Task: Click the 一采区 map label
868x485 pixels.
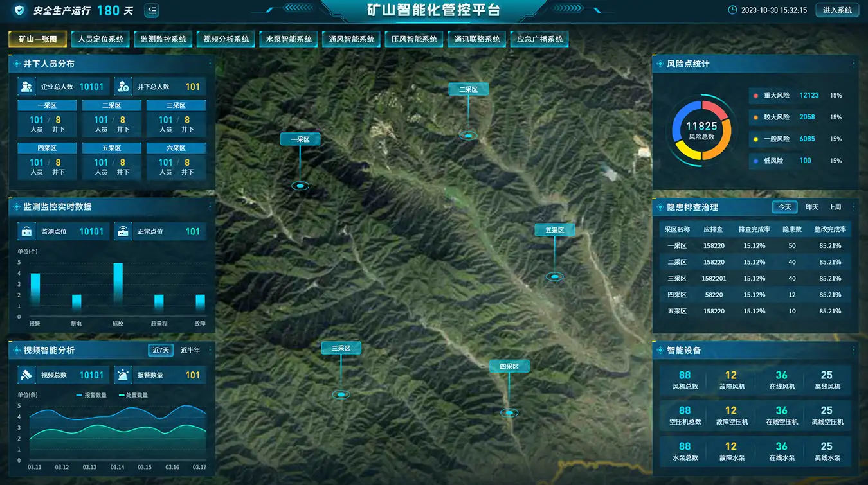Action: (300, 139)
